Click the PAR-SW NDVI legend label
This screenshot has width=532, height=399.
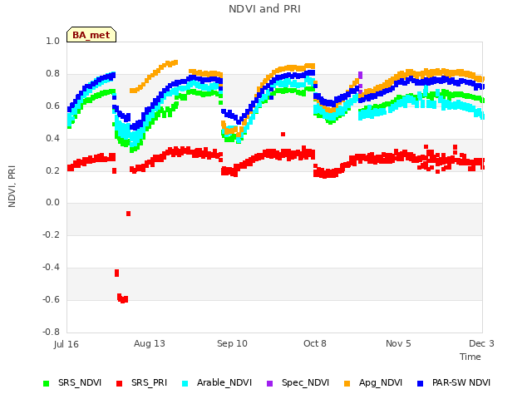pyautogui.click(x=461, y=382)
